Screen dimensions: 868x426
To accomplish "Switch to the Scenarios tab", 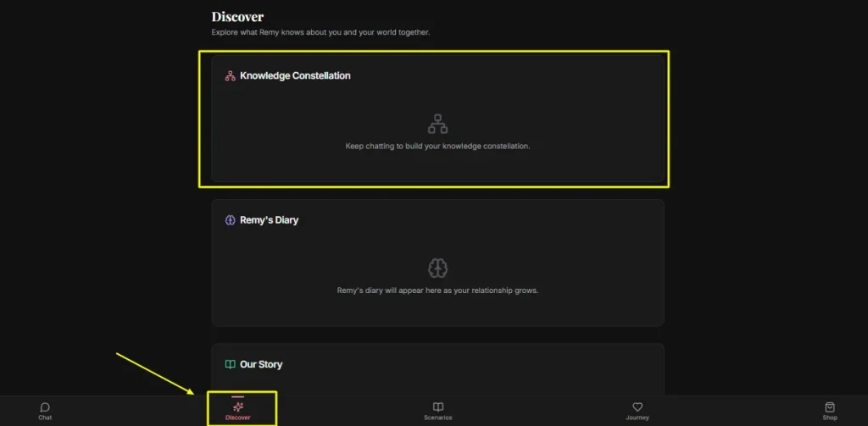I will click(437, 412).
